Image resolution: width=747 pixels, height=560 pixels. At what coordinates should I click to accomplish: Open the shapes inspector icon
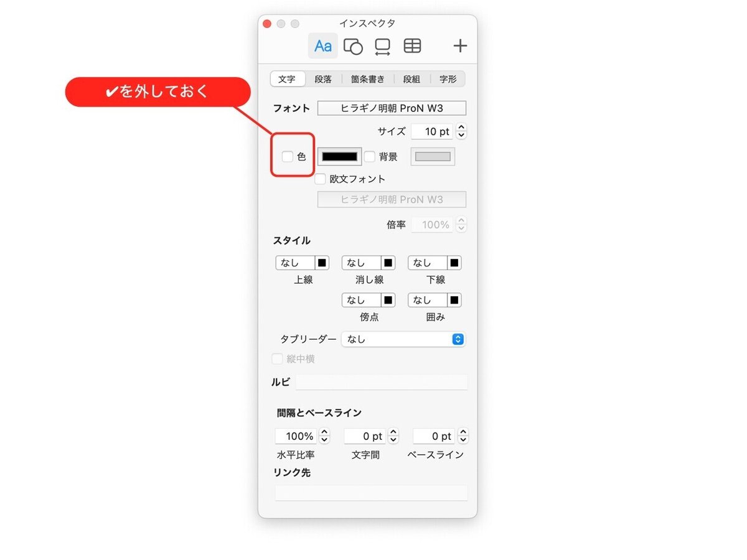coord(353,45)
